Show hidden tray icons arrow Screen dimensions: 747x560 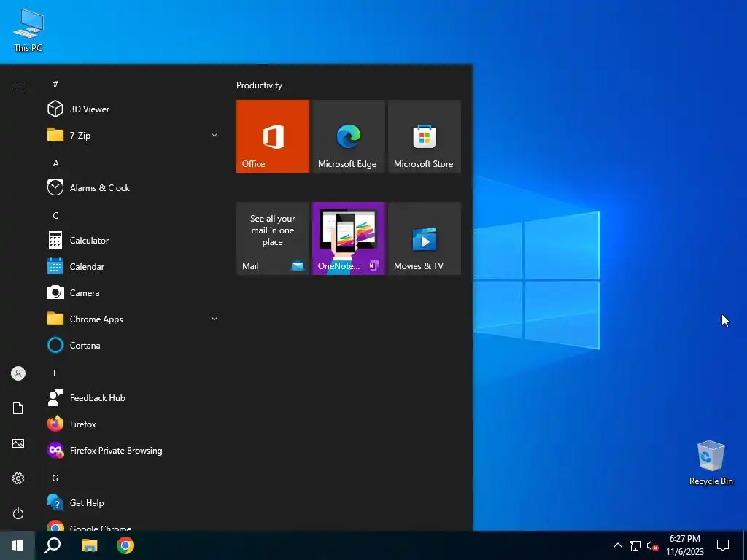pyautogui.click(x=617, y=545)
